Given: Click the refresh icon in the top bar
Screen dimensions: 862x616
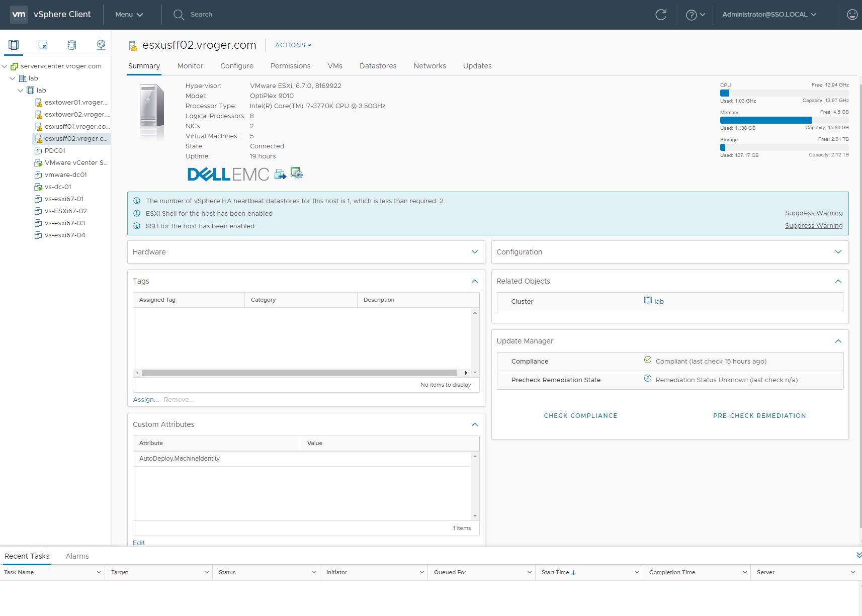Looking at the screenshot, I should click(661, 15).
